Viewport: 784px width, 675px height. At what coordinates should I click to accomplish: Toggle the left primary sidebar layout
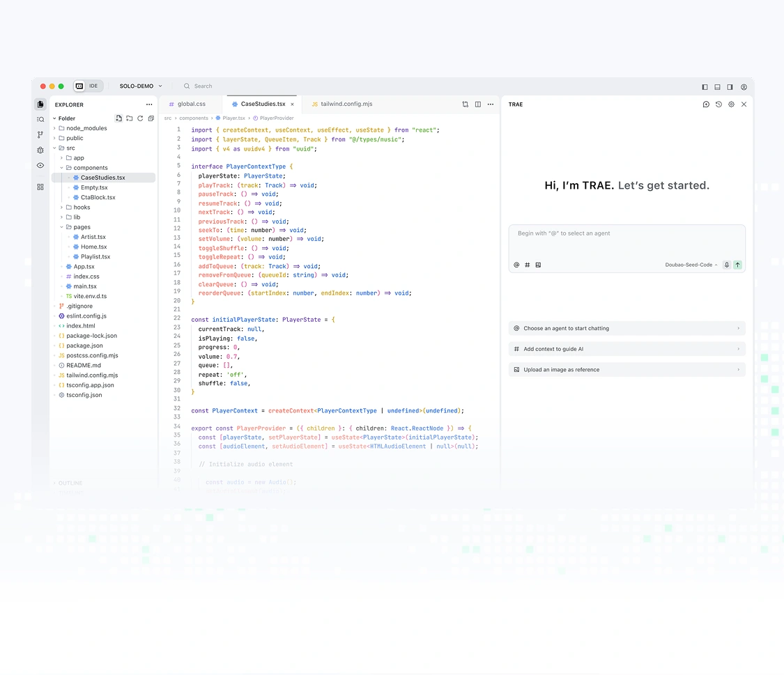705,87
